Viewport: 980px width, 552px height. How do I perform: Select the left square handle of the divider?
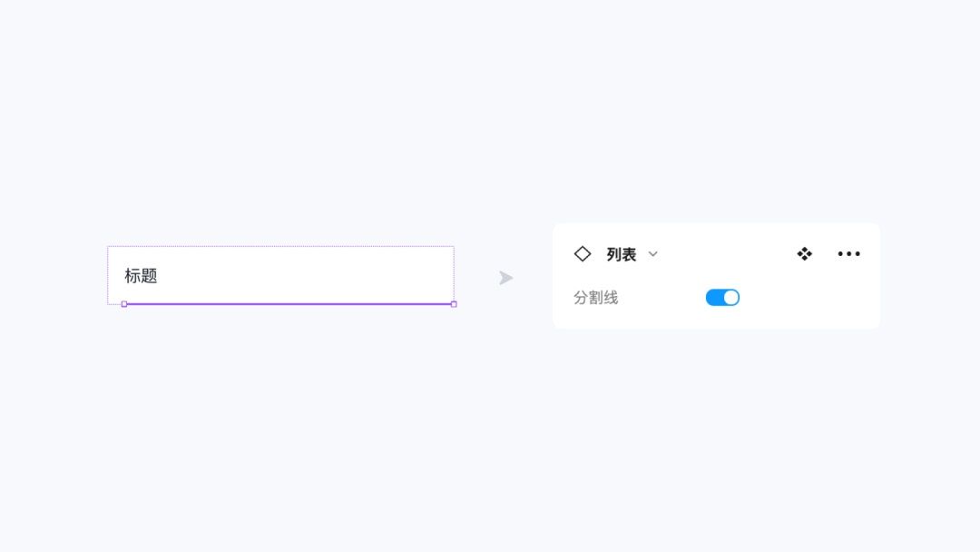point(124,304)
